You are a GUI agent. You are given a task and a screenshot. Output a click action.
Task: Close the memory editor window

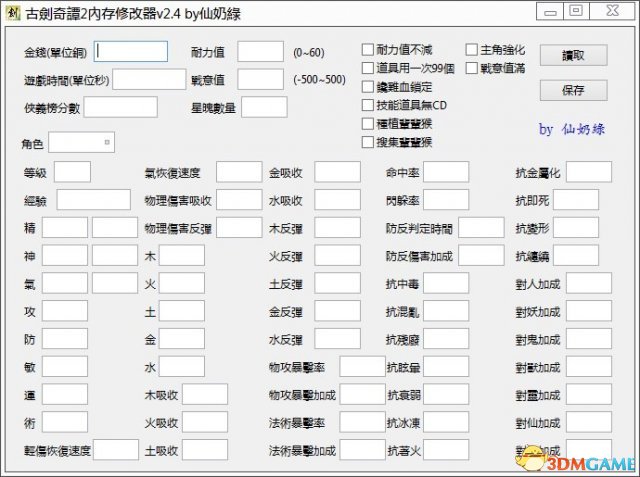coord(611,10)
